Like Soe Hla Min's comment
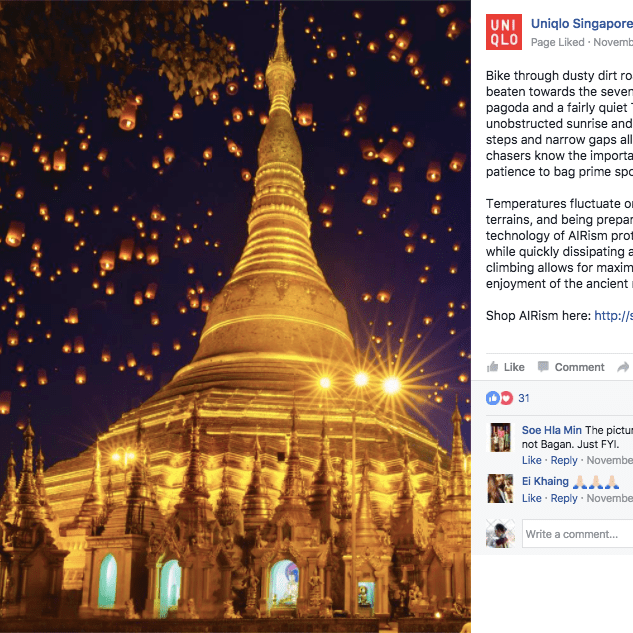Screen dimensions: 633x633 [531, 461]
